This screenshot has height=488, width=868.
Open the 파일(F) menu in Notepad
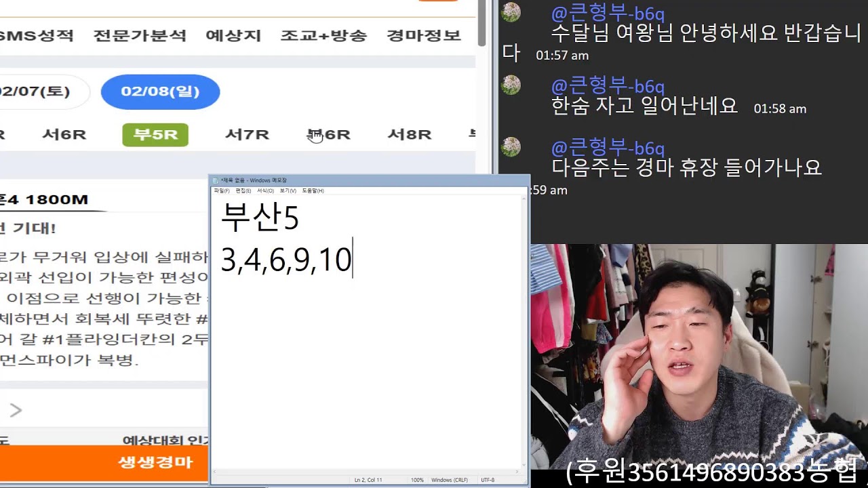pyautogui.click(x=222, y=191)
